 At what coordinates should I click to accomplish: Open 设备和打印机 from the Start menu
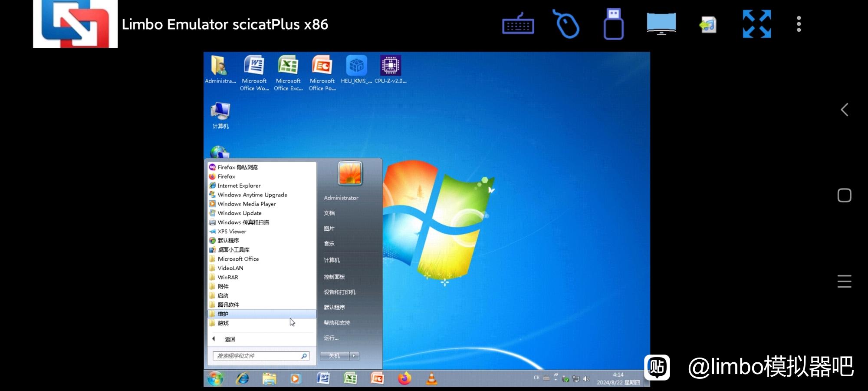[339, 292]
